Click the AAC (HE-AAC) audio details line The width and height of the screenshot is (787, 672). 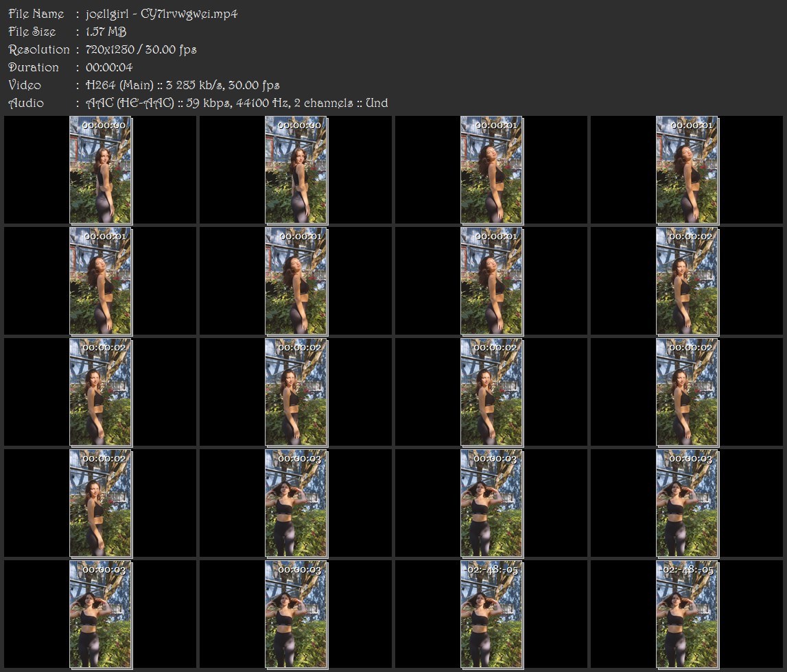tap(237, 104)
